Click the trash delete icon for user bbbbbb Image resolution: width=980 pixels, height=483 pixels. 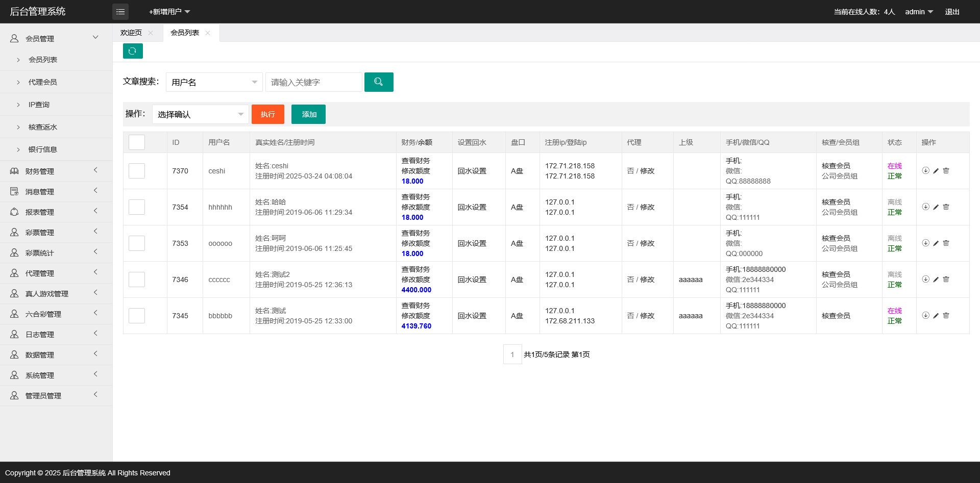pos(946,316)
